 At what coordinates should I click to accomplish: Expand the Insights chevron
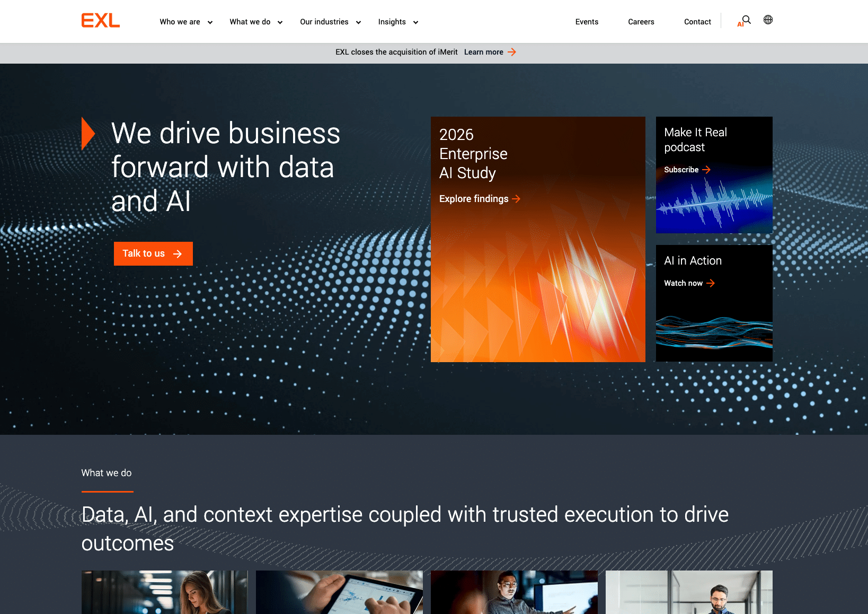click(x=415, y=22)
